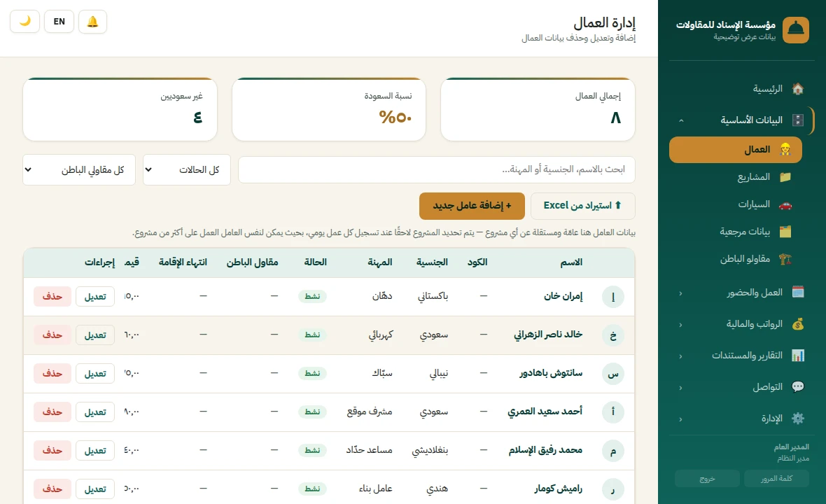826x504 pixels.
Task: Click avatar icon of خالد ناصر الزهراني
Action: pyautogui.click(x=612, y=335)
